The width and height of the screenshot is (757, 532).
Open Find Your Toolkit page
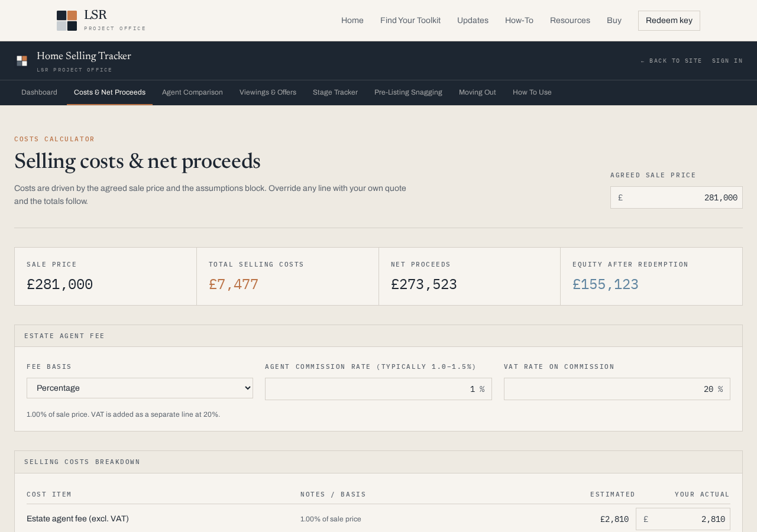point(410,21)
